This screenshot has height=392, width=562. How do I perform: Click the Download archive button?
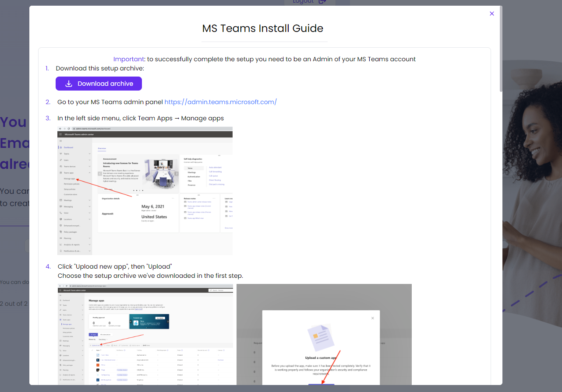click(99, 84)
